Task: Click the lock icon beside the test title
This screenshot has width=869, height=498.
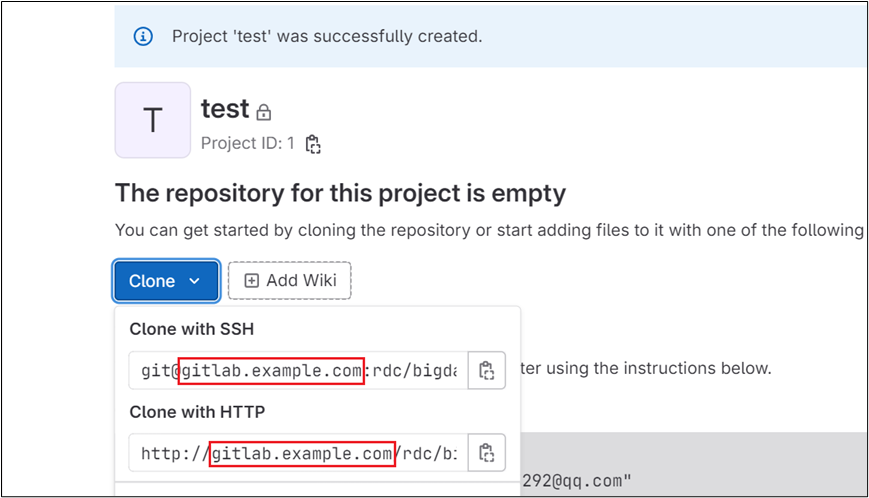Action: [264, 112]
